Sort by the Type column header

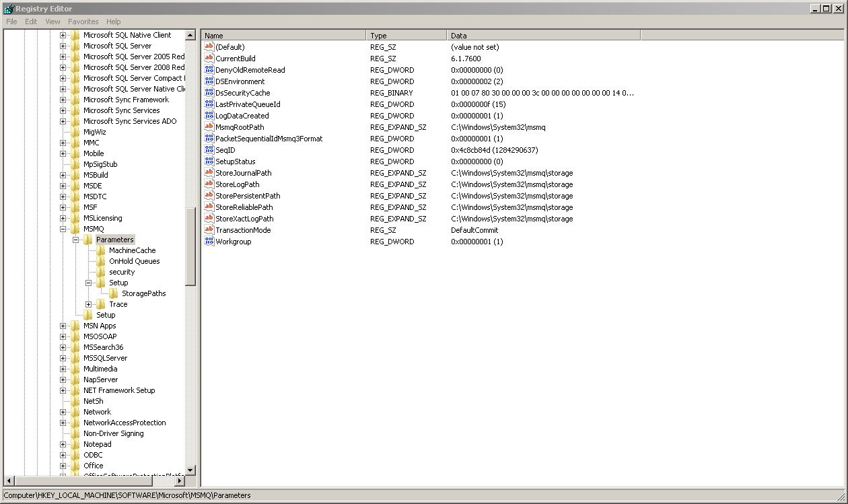coord(407,36)
